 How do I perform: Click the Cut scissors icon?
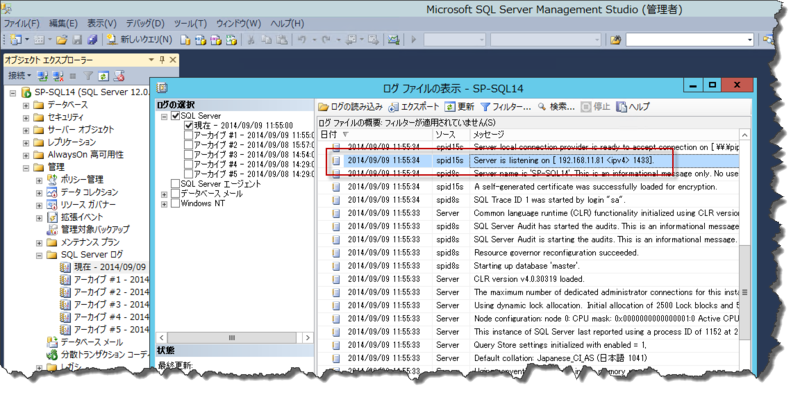pyautogui.click(x=252, y=39)
